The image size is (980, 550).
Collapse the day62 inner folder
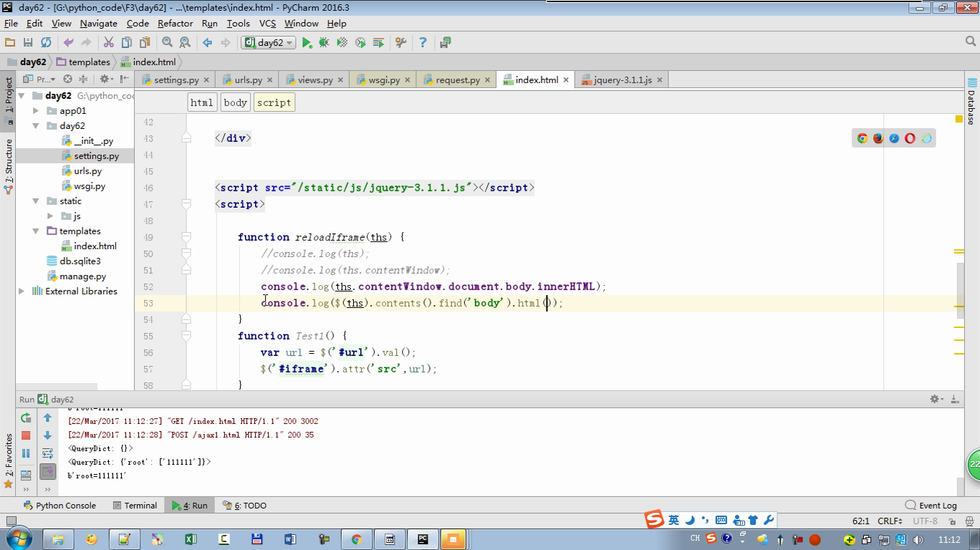click(x=36, y=126)
